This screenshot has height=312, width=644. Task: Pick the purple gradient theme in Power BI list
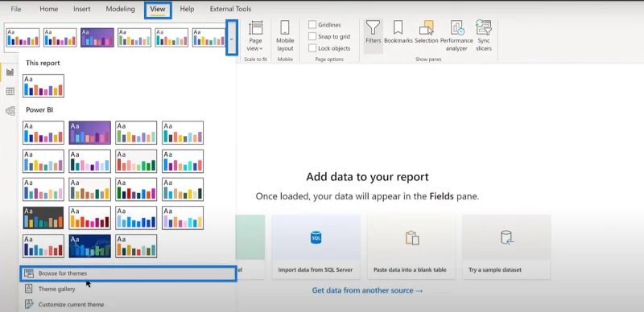90,133
